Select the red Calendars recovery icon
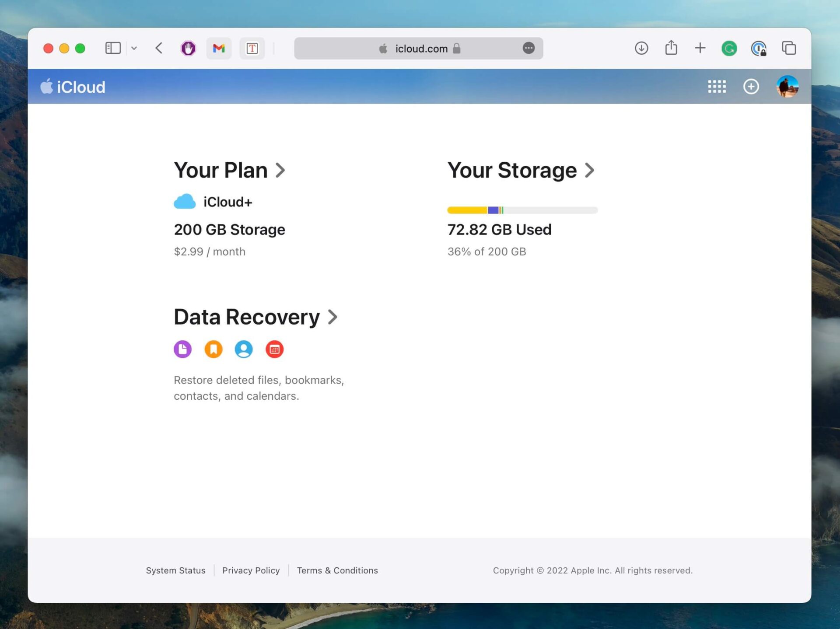840x629 pixels. pyautogui.click(x=274, y=349)
